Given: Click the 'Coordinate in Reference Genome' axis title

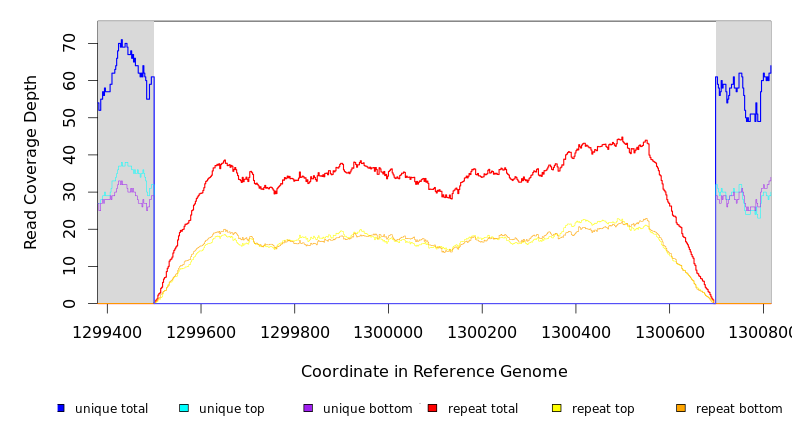Looking at the screenshot, I should 434,372.
